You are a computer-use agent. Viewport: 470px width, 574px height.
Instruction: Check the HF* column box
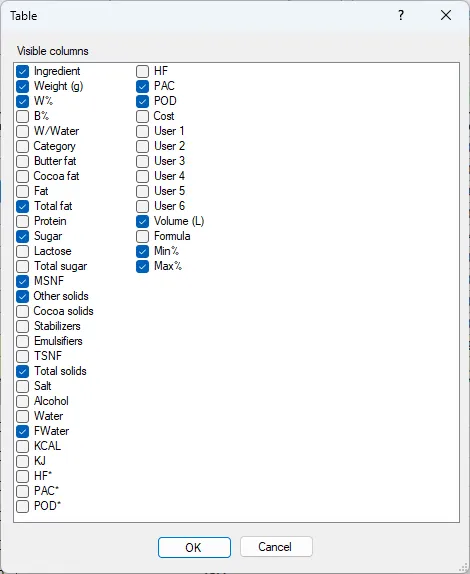pyautogui.click(x=22, y=476)
